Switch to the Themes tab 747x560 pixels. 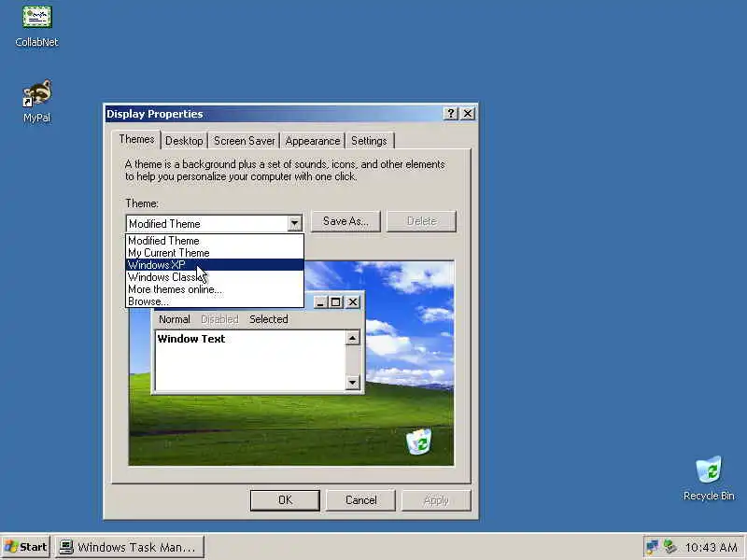(136, 139)
